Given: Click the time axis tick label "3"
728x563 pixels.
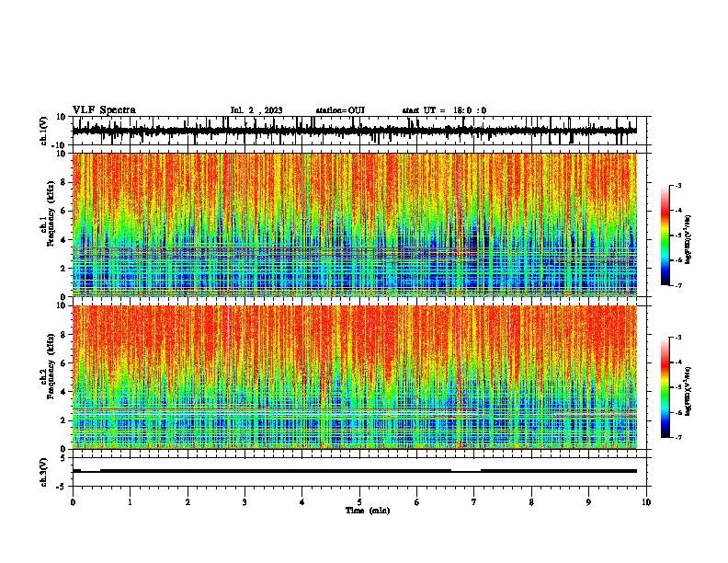Looking at the screenshot, I should point(245,502).
